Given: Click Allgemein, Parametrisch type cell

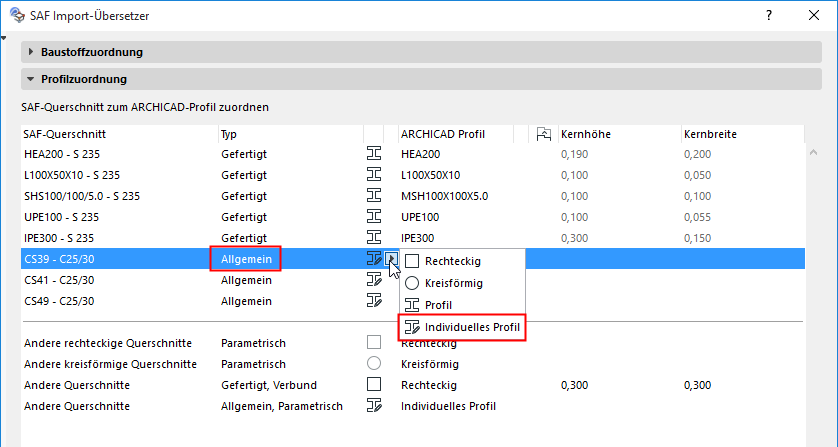Looking at the screenshot, I should point(282,406).
